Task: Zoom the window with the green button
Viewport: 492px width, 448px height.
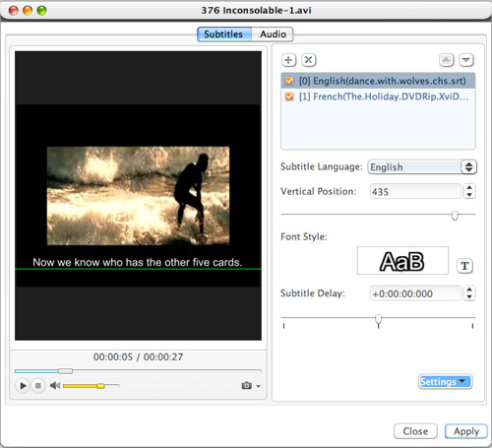Action: [41, 11]
